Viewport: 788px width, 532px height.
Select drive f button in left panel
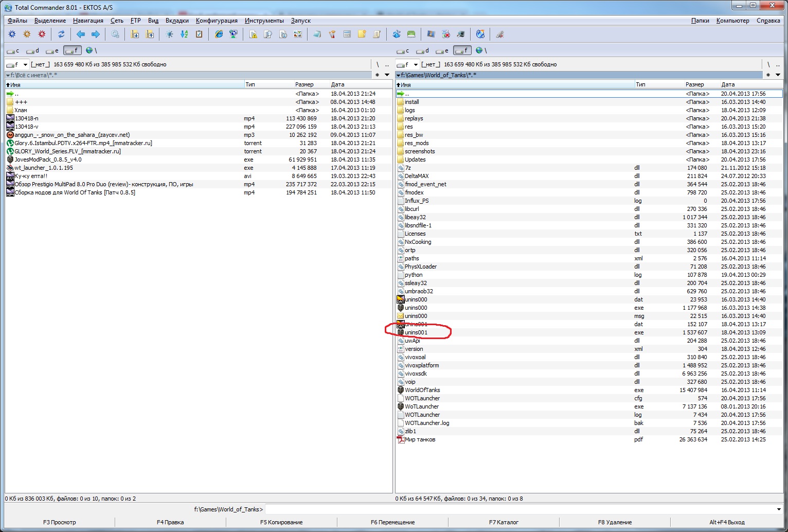tap(73, 50)
